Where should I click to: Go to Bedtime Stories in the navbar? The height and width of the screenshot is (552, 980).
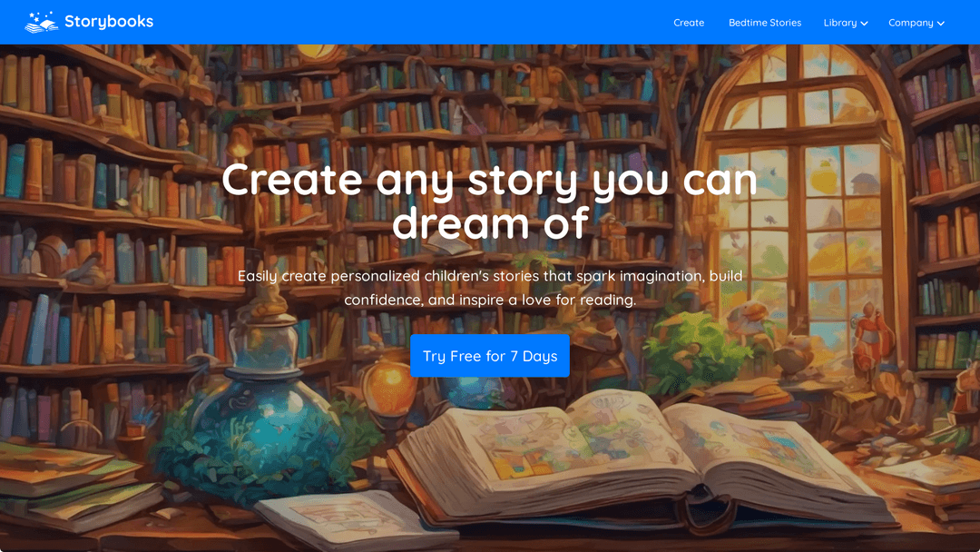[x=764, y=23]
